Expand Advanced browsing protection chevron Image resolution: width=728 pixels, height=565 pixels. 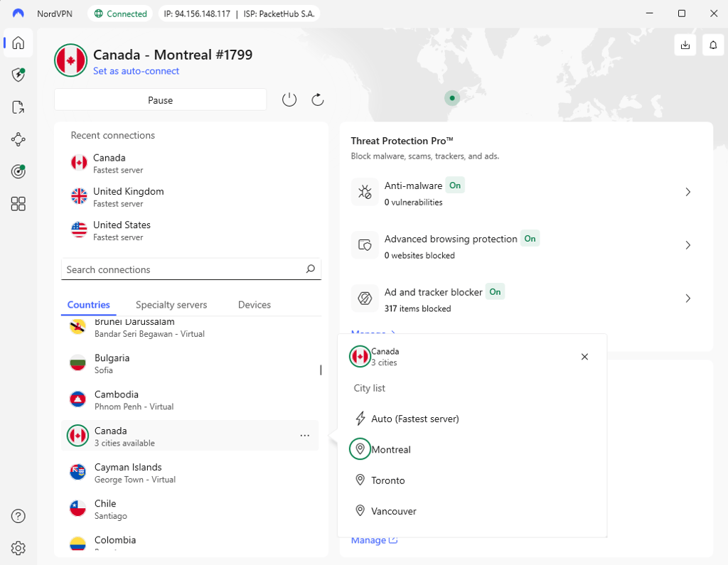tap(688, 245)
